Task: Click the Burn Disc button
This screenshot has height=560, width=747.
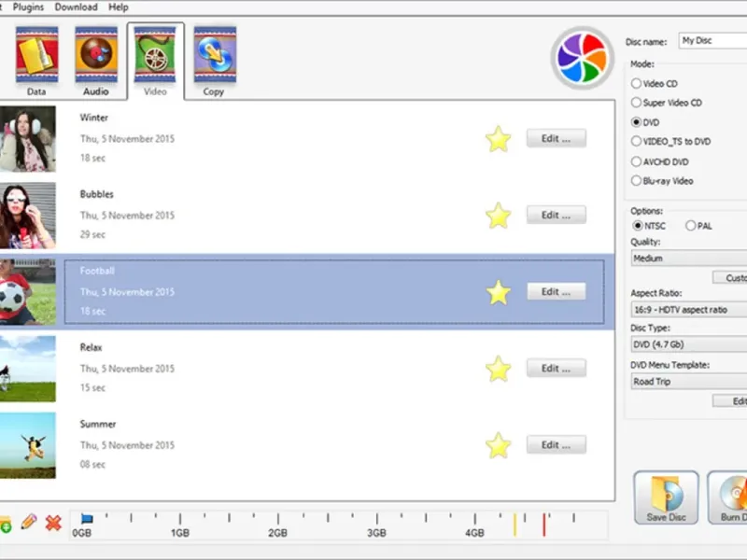Action: click(727, 497)
